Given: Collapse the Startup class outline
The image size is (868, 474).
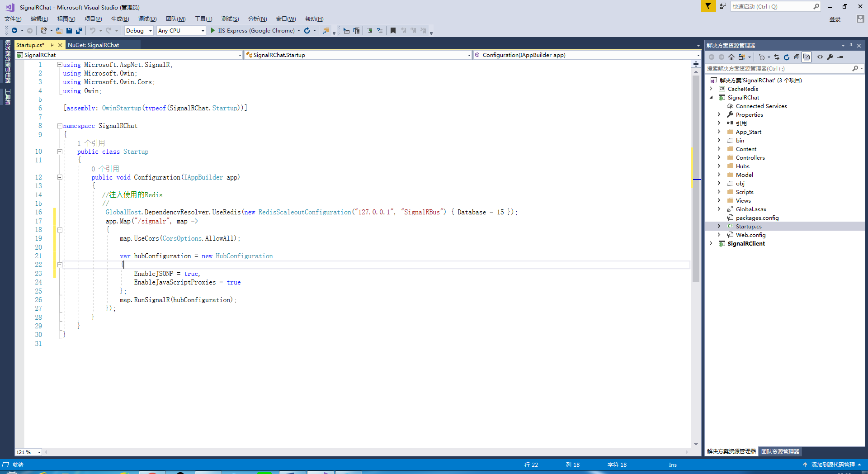Looking at the screenshot, I should pyautogui.click(x=59, y=152).
